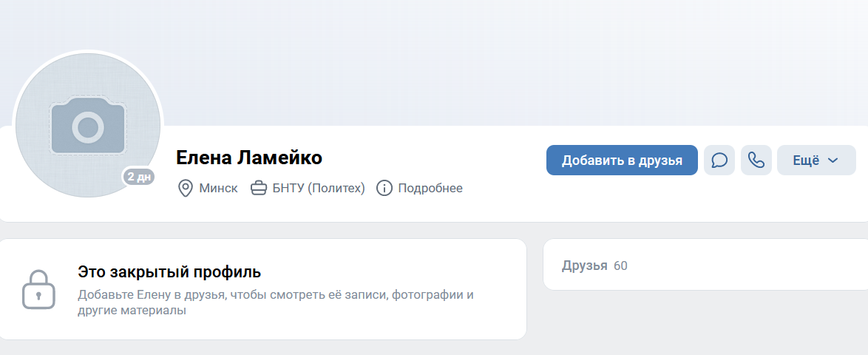Click the camera placeholder avatar
The width and height of the screenshot is (868, 355).
coord(88,124)
